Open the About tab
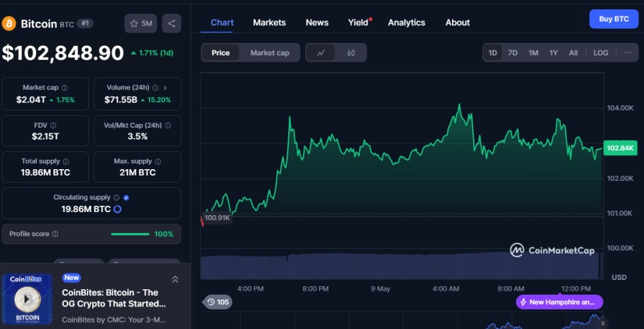 pyautogui.click(x=457, y=23)
